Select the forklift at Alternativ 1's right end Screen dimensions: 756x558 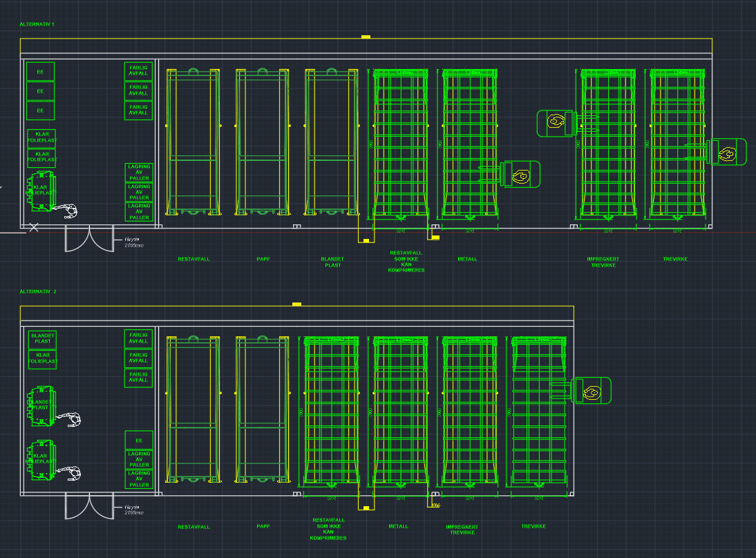[x=727, y=152]
